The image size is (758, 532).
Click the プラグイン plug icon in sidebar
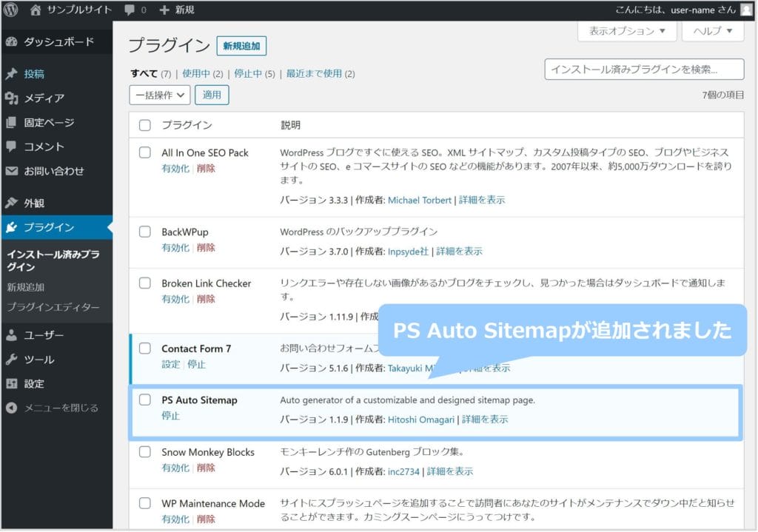[x=12, y=227]
